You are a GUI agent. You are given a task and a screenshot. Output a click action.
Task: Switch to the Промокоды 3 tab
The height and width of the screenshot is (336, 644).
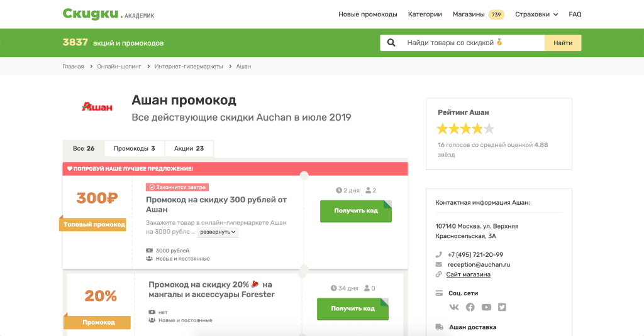pyautogui.click(x=134, y=149)
